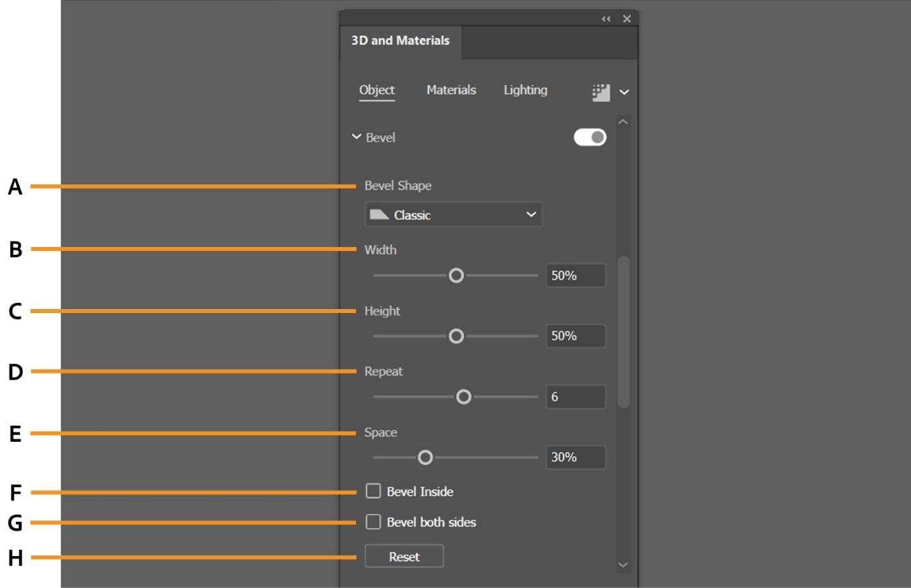The width and height of the screenshot is (911, 588).
Task: Click the Space slider handle
Action: (x=426, y=457)
